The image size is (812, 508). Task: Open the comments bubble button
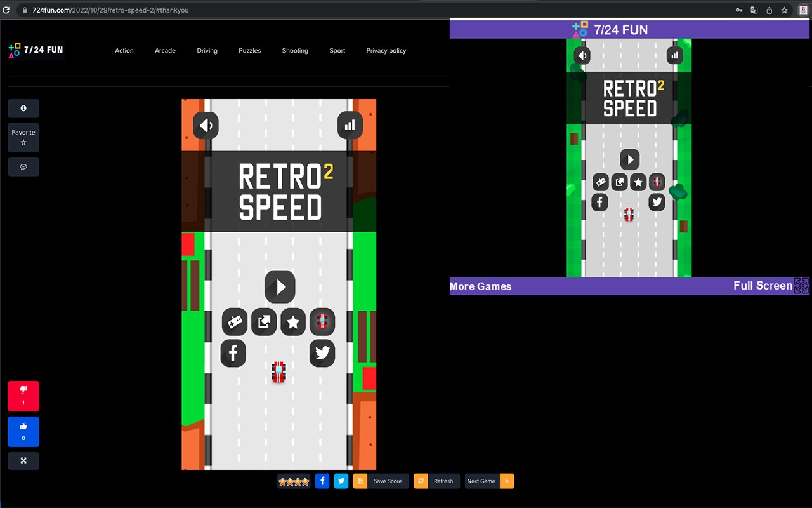click(x=23, y=167)
